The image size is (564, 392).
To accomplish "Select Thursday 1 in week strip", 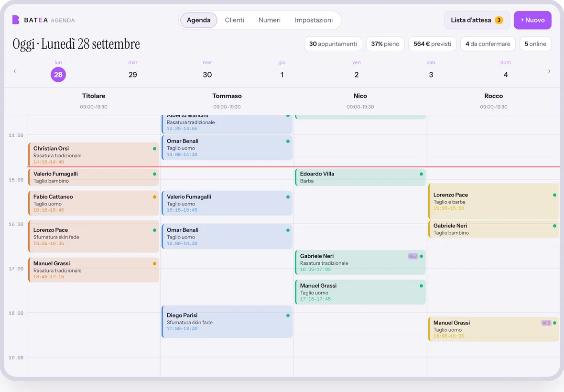I will [282, 75].
